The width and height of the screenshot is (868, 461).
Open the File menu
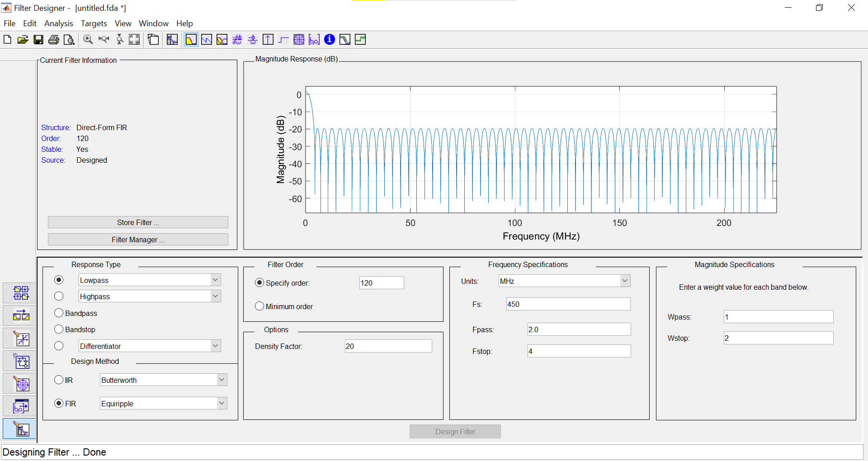point(9,24)
